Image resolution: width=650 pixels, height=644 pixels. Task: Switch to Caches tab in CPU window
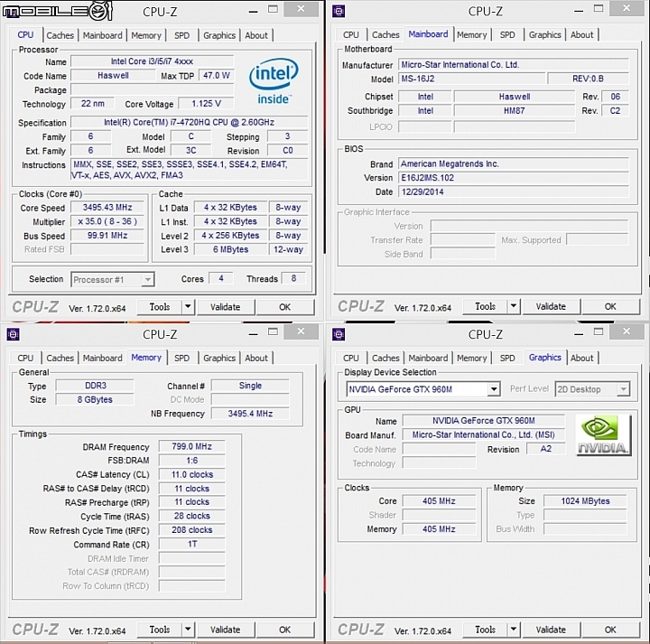tap(60, 35)
